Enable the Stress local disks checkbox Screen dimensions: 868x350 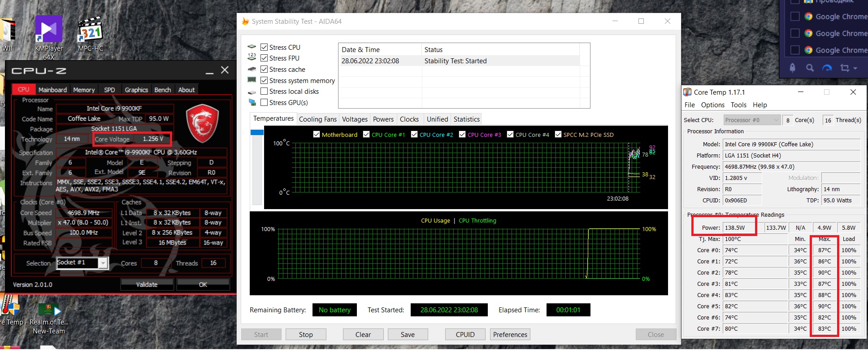[x=264, y=91]
